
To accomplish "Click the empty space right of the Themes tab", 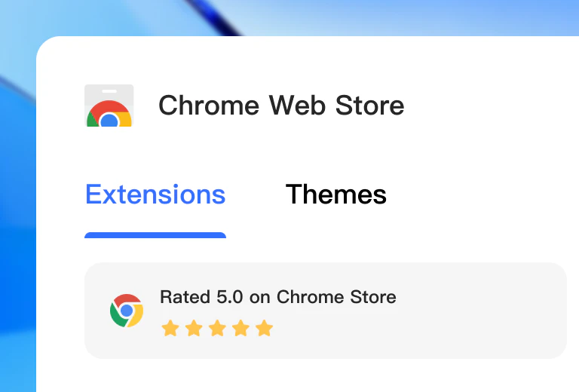I will [x=482, y=194].
